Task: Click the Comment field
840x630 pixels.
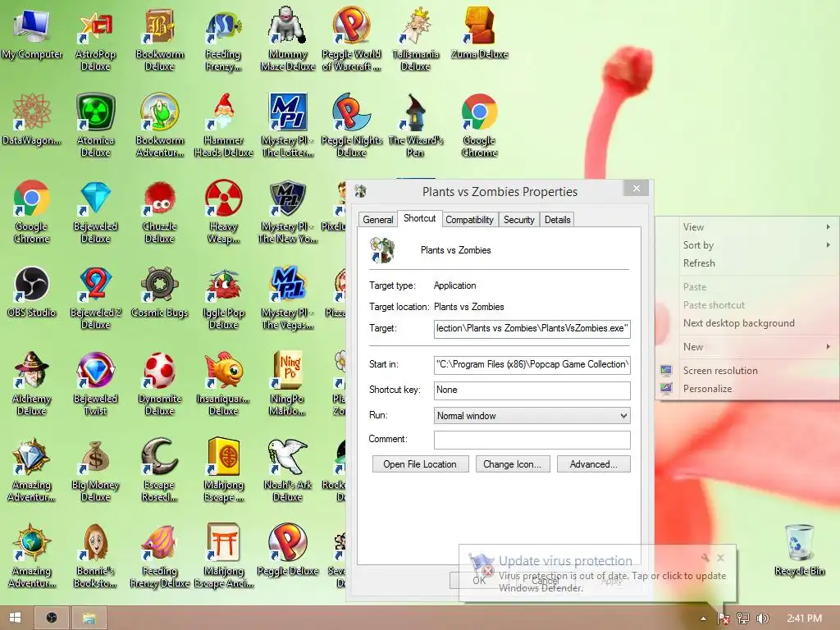Action: coord(532,440)
